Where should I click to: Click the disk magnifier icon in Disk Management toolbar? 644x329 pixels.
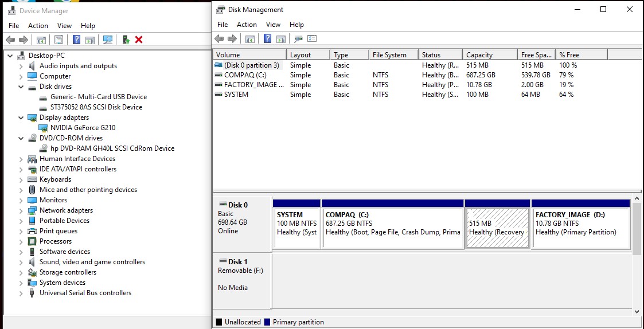click(298, 38)
